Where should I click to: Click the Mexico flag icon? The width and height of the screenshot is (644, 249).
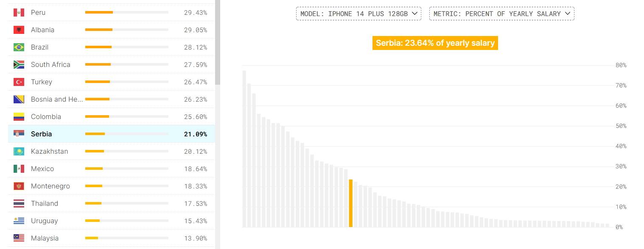click(19, 169)
